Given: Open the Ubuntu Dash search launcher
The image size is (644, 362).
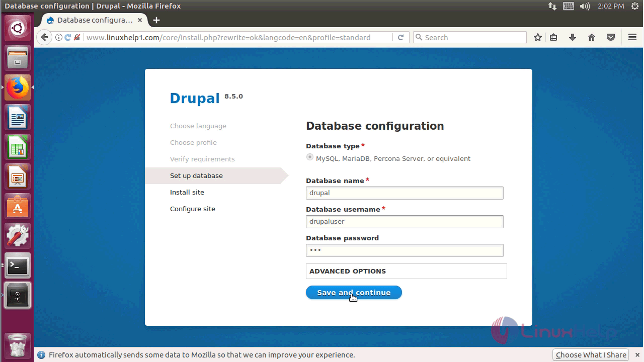Looking at the screenshot, I should (x=18, y=28).
